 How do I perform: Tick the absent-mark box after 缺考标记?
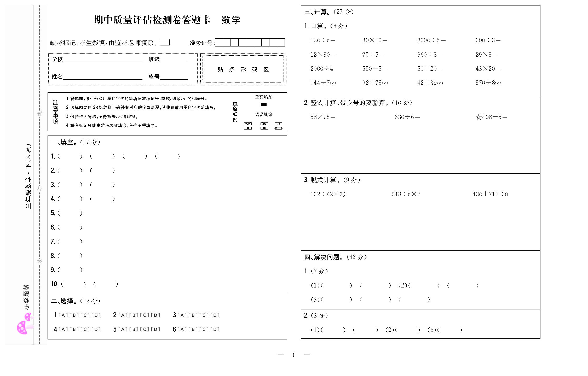(165, 43)
